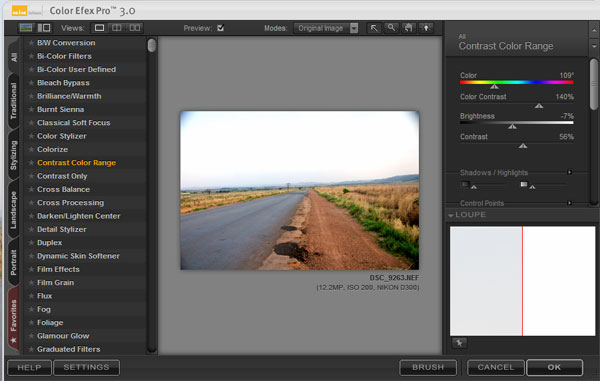Select the Colorize filter

coord(52,150)
